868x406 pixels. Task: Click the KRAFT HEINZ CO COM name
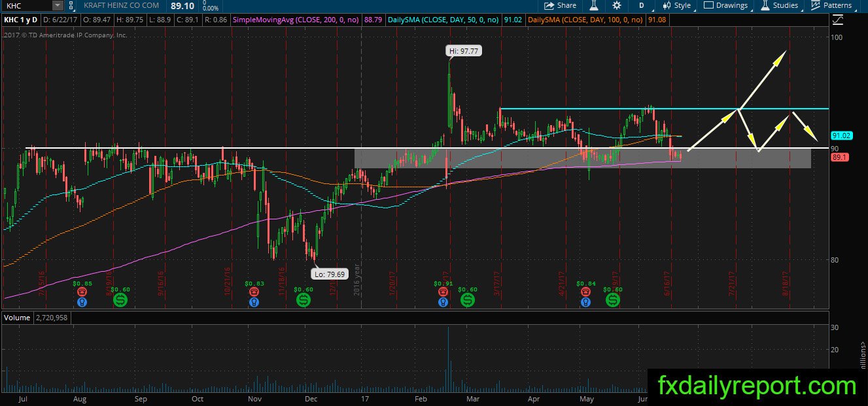click(x=122, y=5)
